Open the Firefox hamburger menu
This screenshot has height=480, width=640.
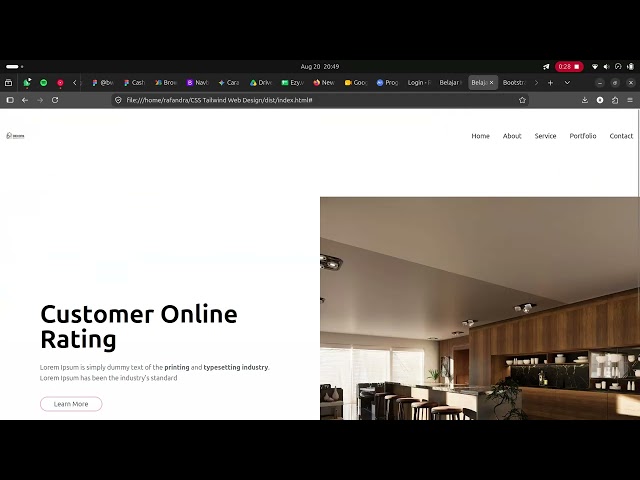[630, 100]
